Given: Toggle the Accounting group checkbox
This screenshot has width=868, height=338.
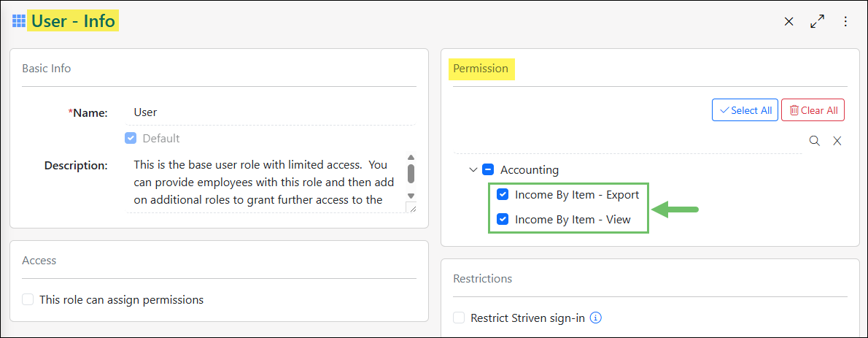Looking at the screenshot, I should (488, 169).
